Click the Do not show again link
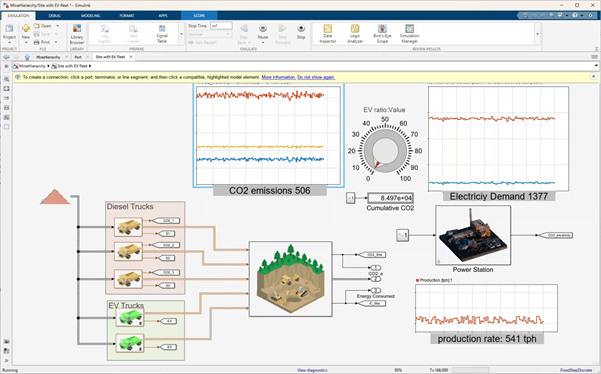The width and height of the screenshot is (601, 374). tap(316, 77)
